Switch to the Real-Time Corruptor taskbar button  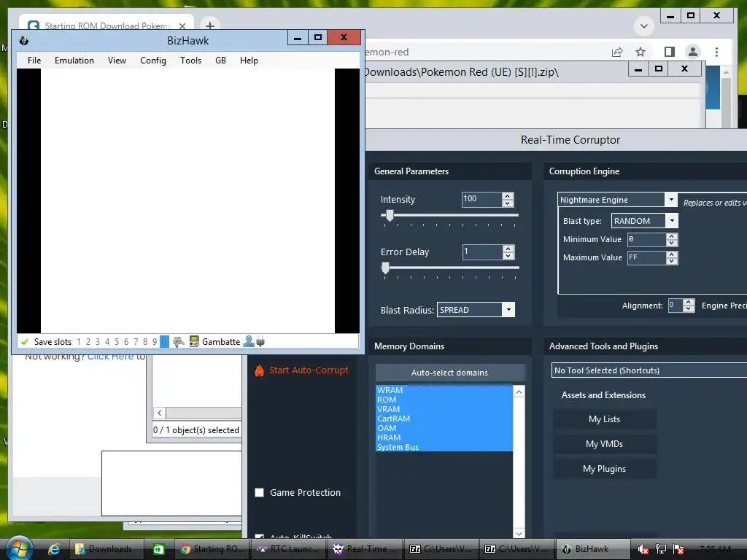[364, 549]
